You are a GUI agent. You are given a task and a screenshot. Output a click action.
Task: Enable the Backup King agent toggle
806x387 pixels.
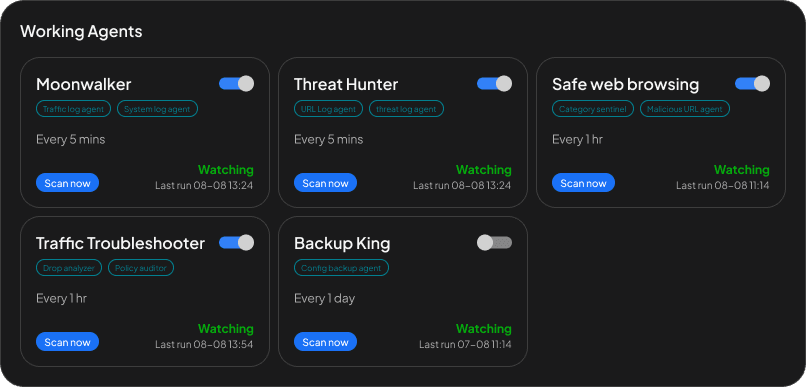[x=494, y=243]
